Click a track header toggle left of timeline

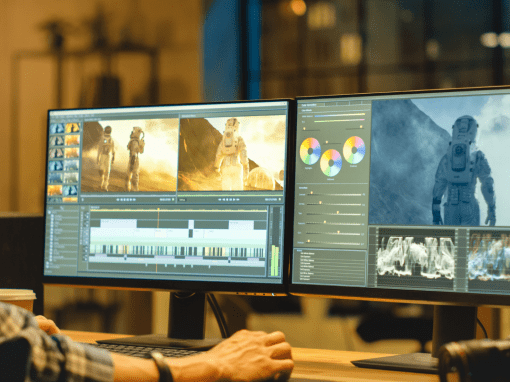click(x=85, y=215)
